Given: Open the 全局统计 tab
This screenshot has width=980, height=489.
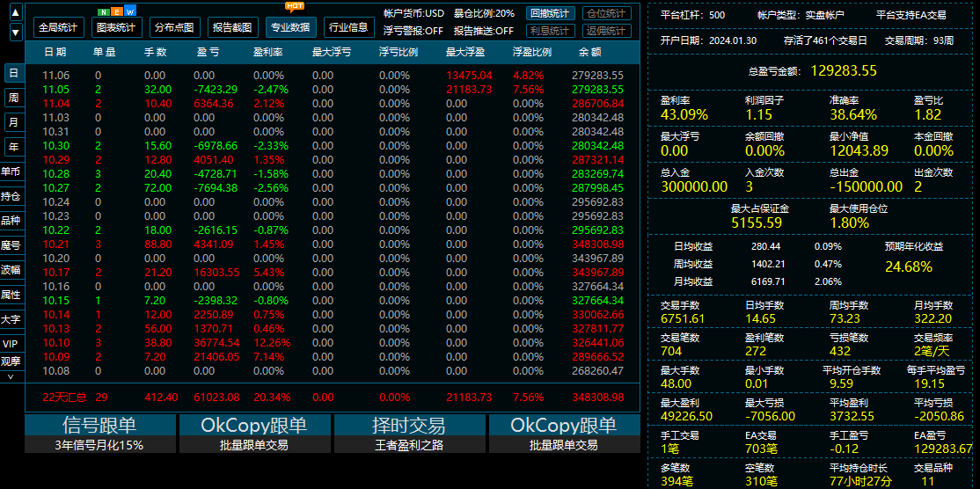Looking at the screenshot, I should click(x=57, y=27).
